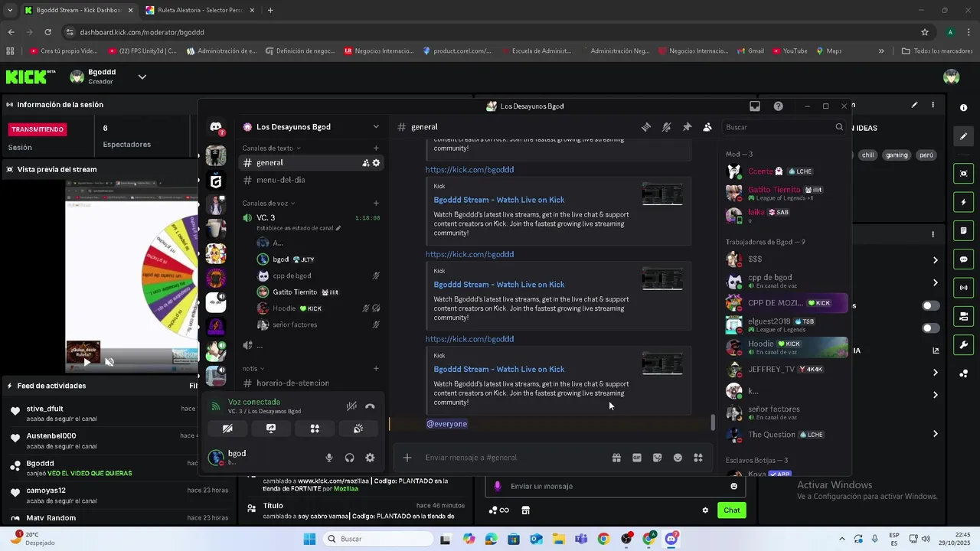Open YouTube bookmark in bookmarks bar
980x551 pixels.
[x=790, y=51]
